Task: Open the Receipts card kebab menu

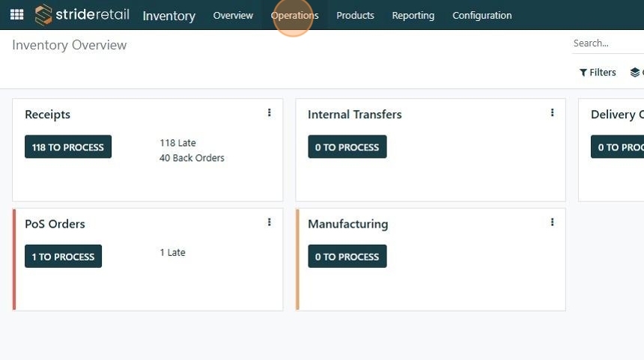Action: pyautogui.click(x=270, y=113)
